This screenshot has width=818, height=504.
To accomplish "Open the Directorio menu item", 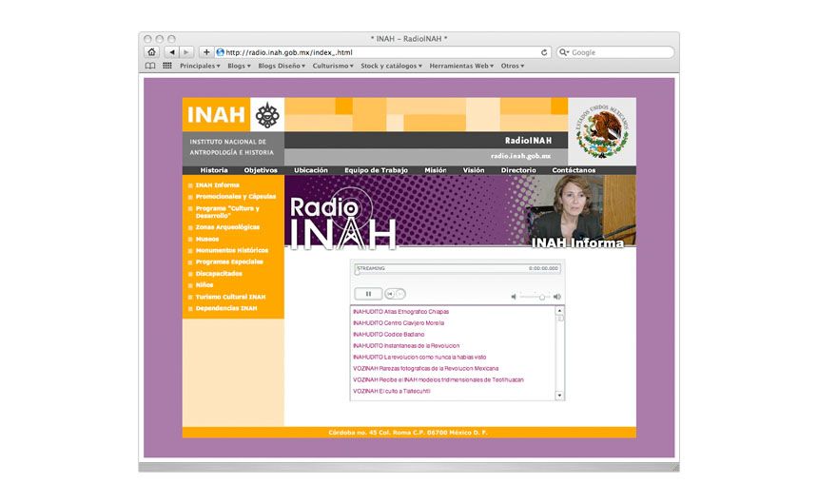I will 518,170.
